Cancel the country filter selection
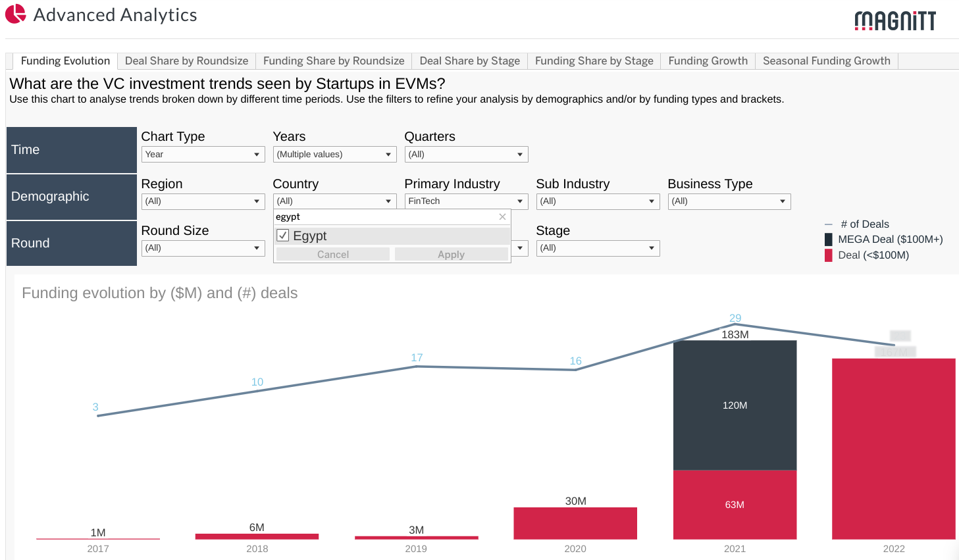The height and width of the screenshot is (560, 959). [x=332, y=255]
